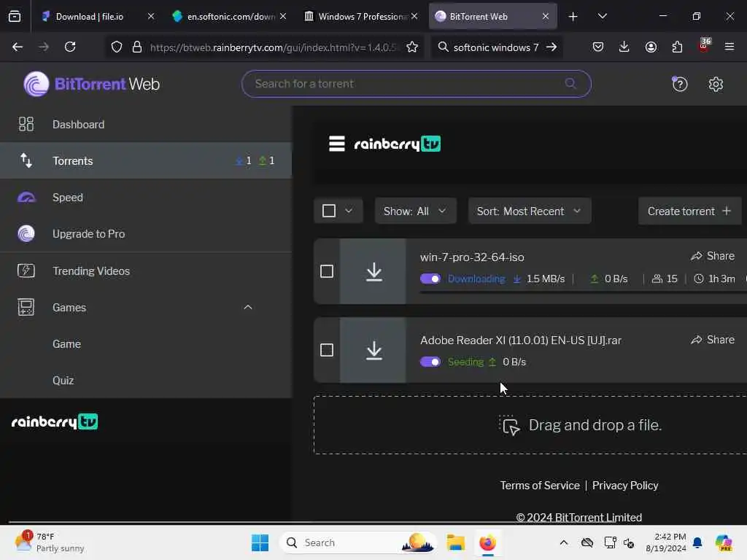Open site security padlock info
The width and height of the screenshot is (747, 560).
point(137,47)
